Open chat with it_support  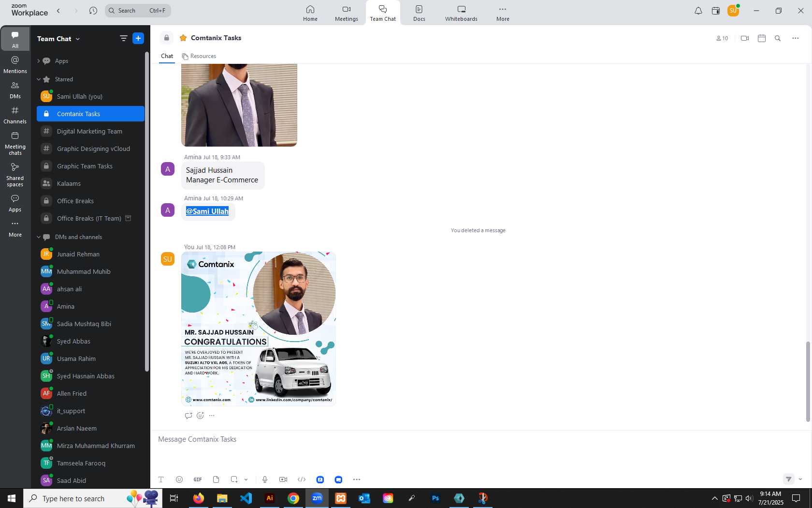click(91, 411)
